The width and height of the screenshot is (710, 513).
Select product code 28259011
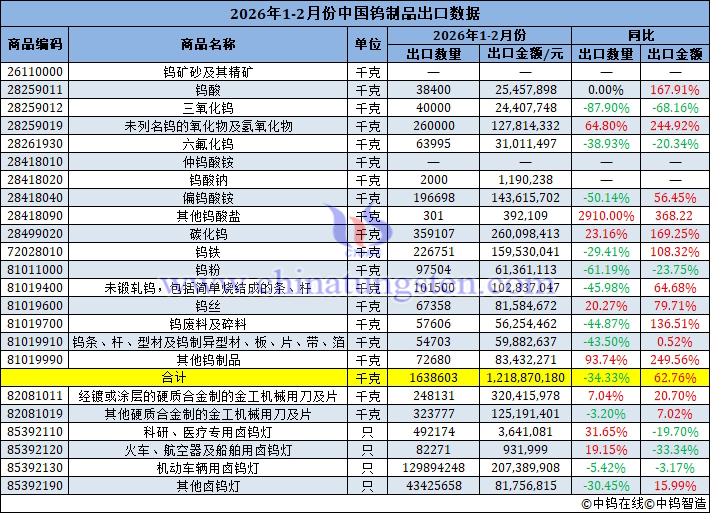pyautogui.click(x=34, y=90)
